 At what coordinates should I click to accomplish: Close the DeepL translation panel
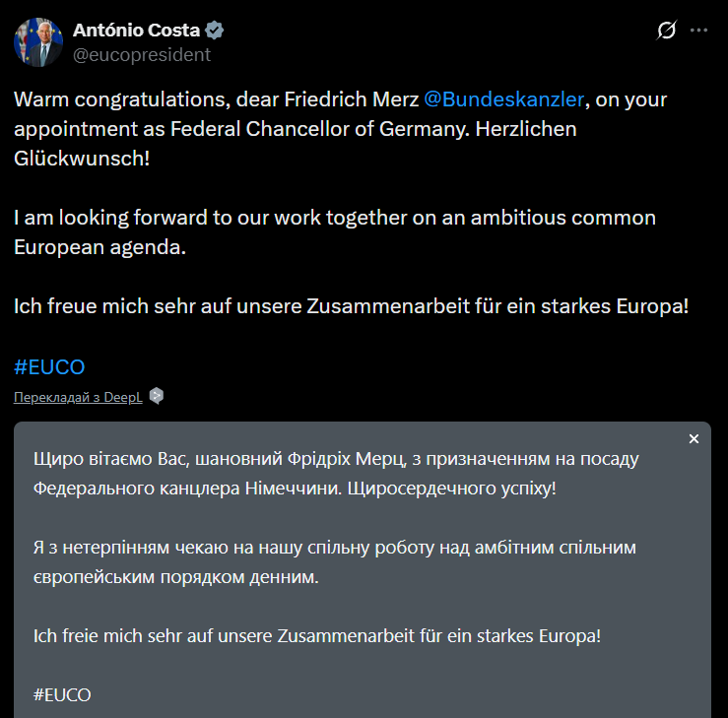[x=694, y=439]
